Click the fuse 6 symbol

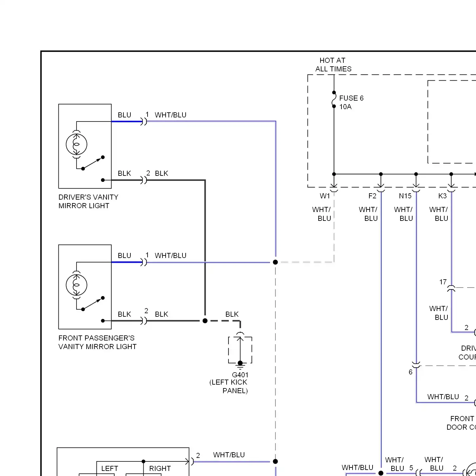334,99
